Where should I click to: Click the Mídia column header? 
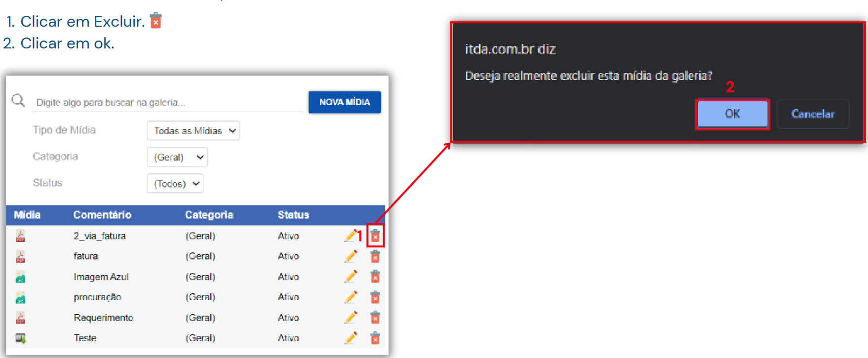pyautogui.click(x=27, y=215)
